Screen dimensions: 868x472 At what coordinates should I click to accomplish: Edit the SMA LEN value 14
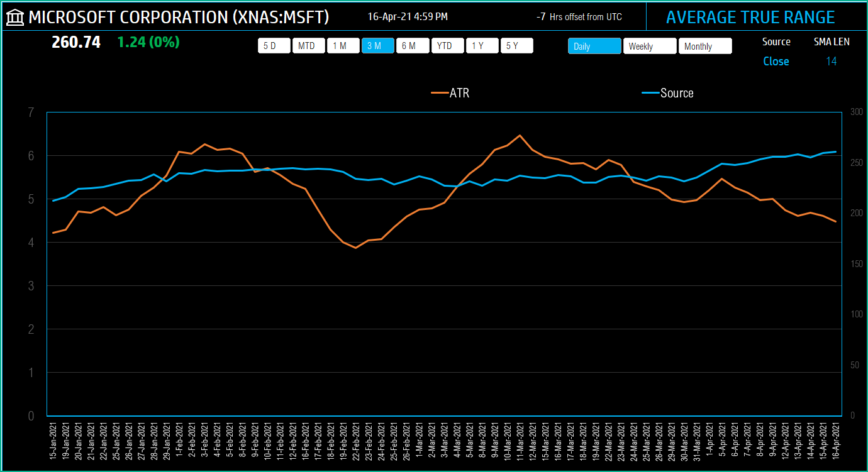click(x=832, y=62)
